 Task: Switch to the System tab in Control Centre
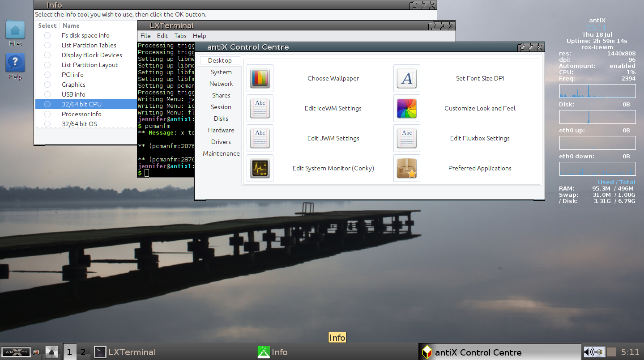(x=221, y=72)
